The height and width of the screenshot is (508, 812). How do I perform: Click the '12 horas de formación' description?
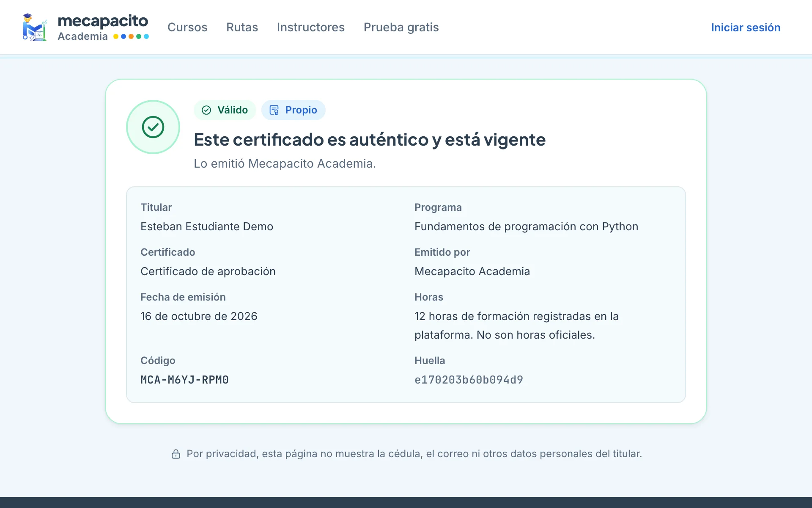click(516, 326)
